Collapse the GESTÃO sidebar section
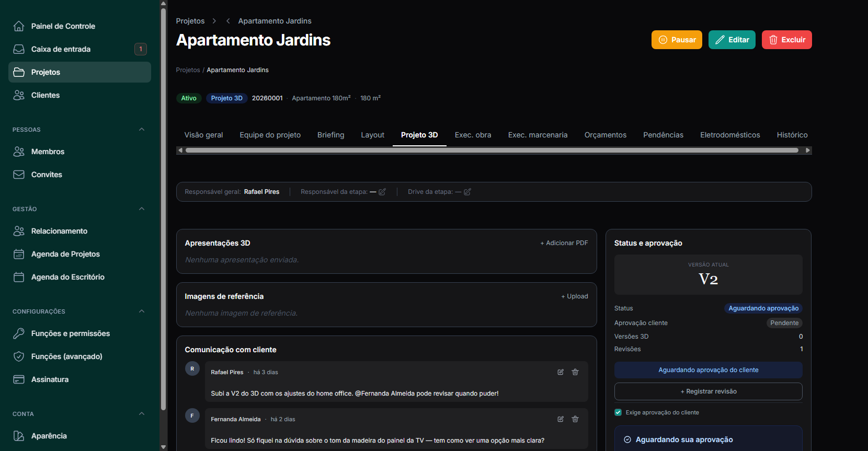Viewport: 868px width, 451px height. tap(142, 209)
